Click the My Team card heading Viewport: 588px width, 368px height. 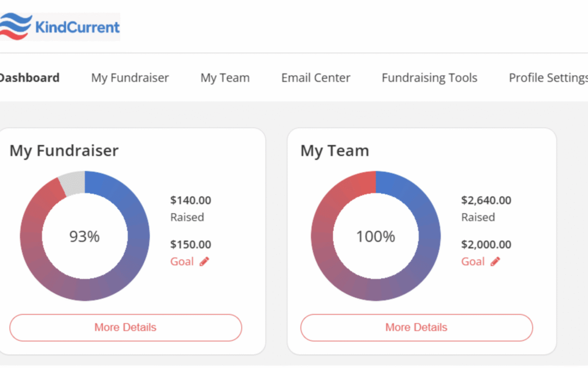334,150
